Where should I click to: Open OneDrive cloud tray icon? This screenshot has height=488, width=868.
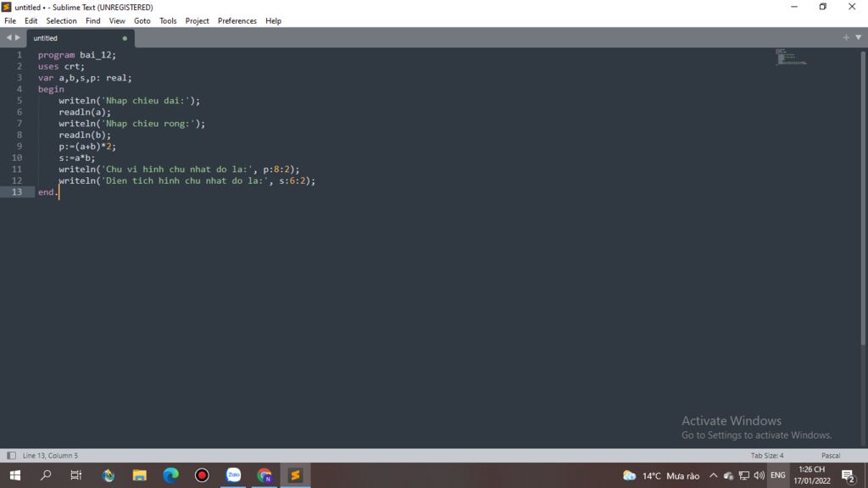(x=728, y=476)
